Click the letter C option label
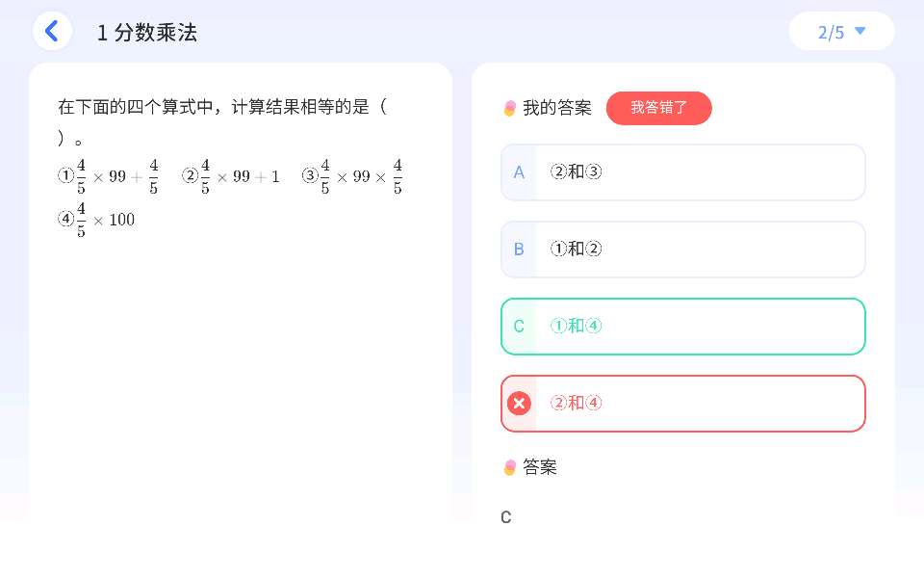 519,327
